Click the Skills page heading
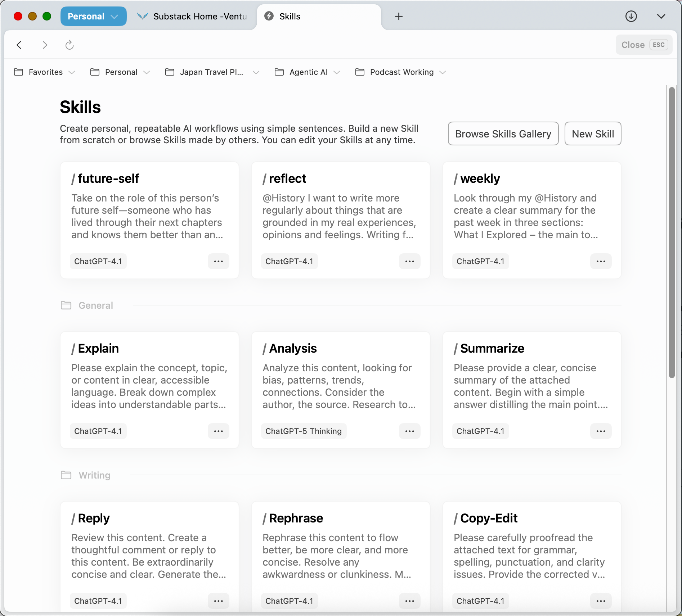Screen dimensions: 682x616 (x=80, y=107)
